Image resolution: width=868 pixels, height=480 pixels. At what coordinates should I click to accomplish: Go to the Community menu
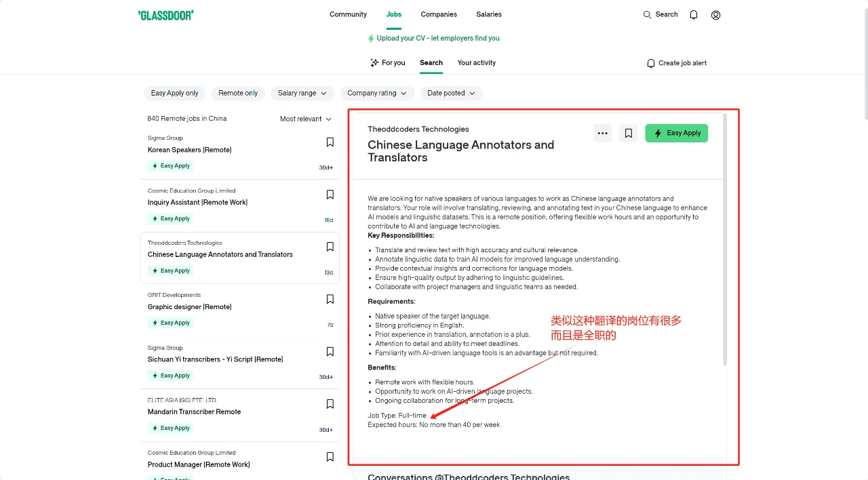pos(348,14)
